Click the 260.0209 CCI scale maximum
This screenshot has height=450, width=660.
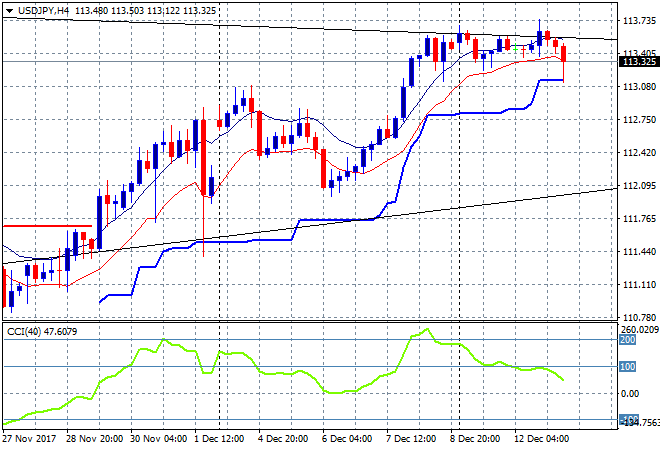[639, 330]
